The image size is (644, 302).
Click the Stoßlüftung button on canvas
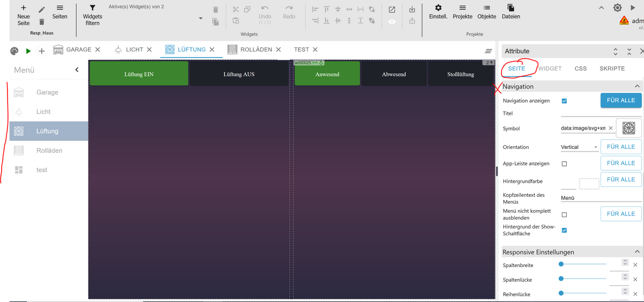[x=460, y=74]
